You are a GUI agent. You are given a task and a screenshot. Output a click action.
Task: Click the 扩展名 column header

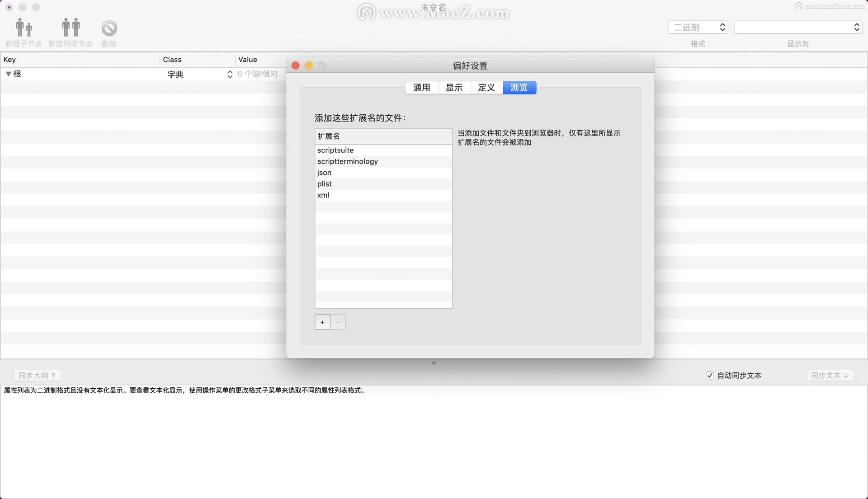pyautogui.click(x=383, y=136)
